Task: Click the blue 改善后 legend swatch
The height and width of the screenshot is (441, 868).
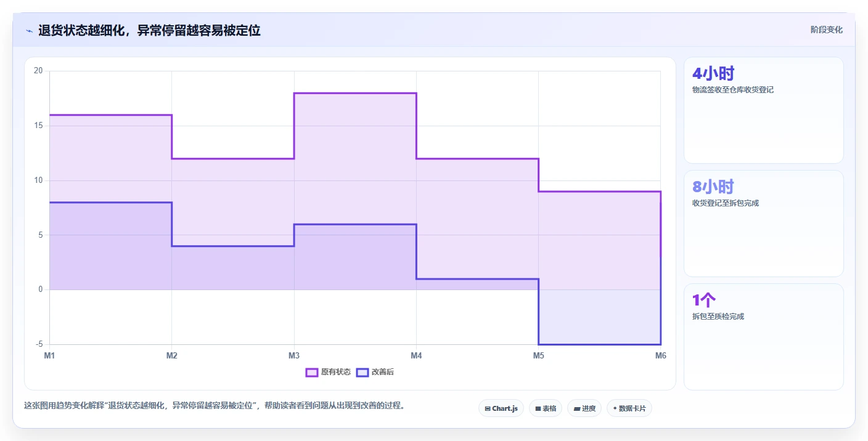Action: [x=362, y=372]
